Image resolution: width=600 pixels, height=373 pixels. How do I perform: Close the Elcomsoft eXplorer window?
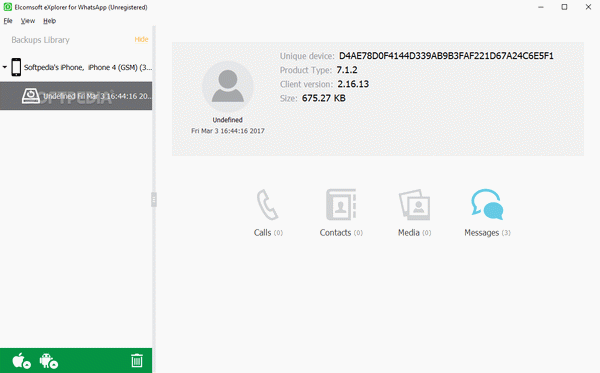pos(588,7)
